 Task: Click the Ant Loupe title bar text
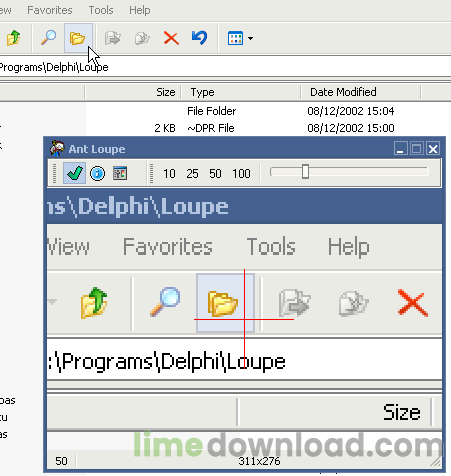(97, 149)
